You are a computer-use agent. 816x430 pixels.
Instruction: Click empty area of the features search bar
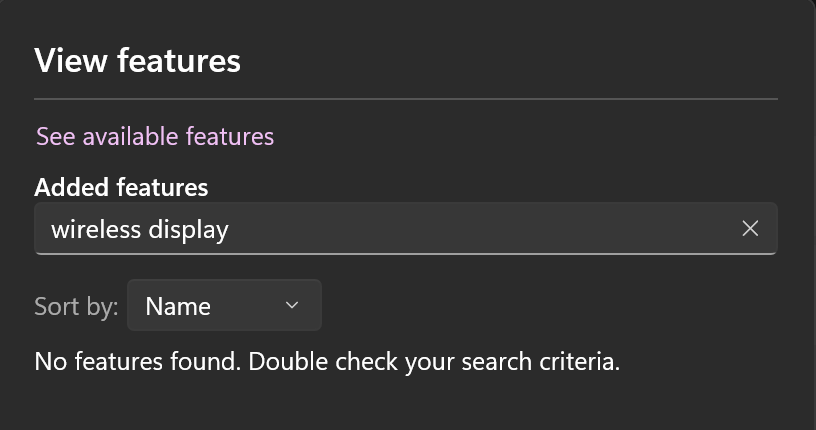[x=480, y=229]
